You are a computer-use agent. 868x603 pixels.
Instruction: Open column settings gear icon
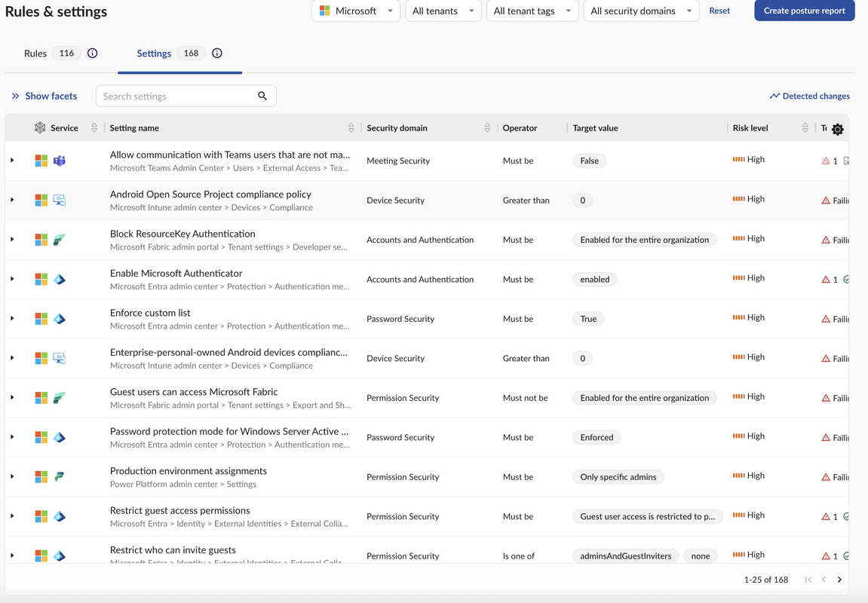tap(838, 129)
